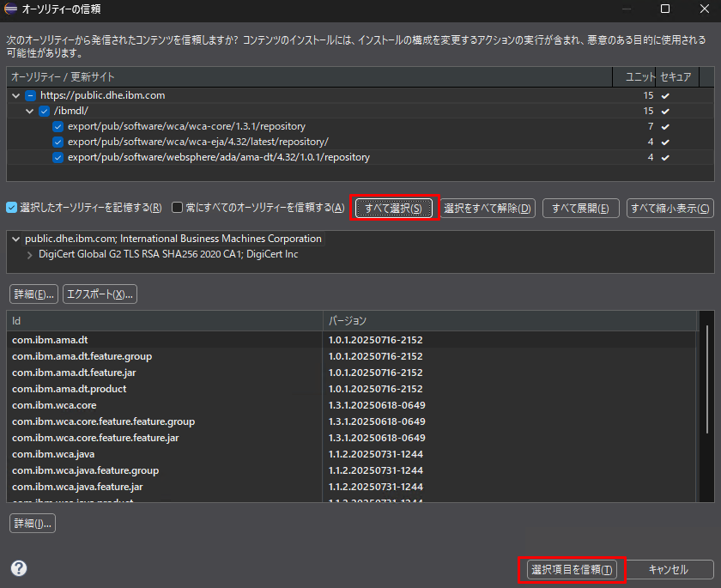The image size is (721, 588).
Task: Uncheck wca-eja/4.32/latest/repository checkbox
Action: tap(58, 142)
